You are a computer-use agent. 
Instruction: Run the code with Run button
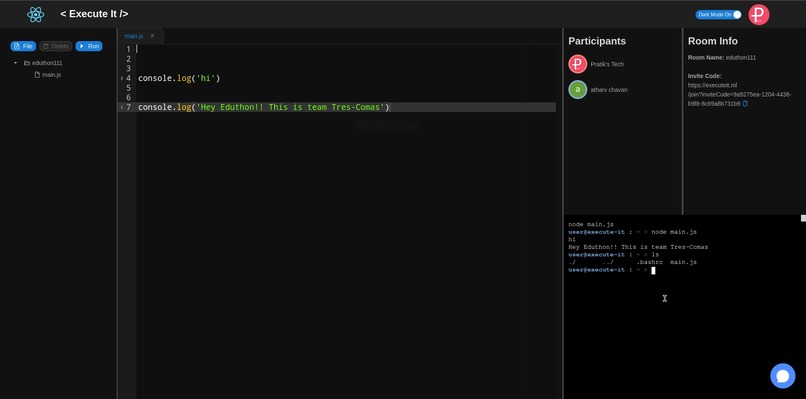point(89,46)
